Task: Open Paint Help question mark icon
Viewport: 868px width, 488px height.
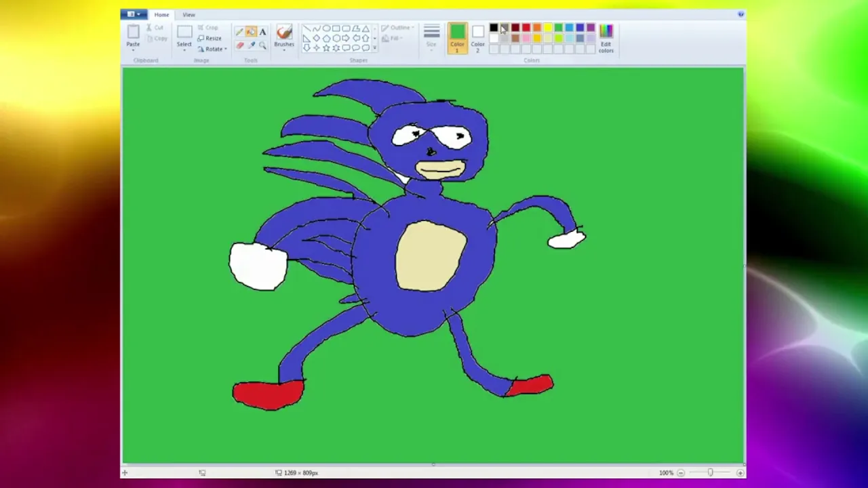Action: pyautogui.click(x=741, y=14)
